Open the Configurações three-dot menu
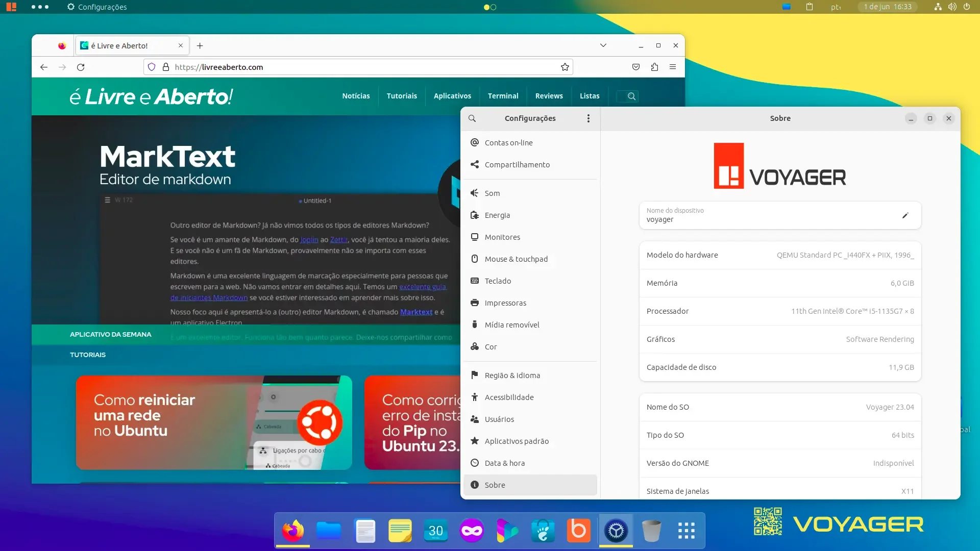The width and height of the screenshot is (980, 551). [589, 118]
